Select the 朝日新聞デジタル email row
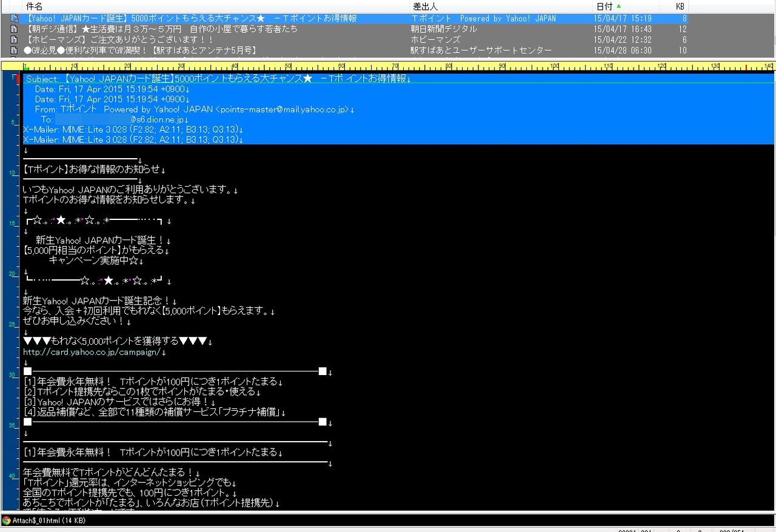 click(x=443, y=29)
